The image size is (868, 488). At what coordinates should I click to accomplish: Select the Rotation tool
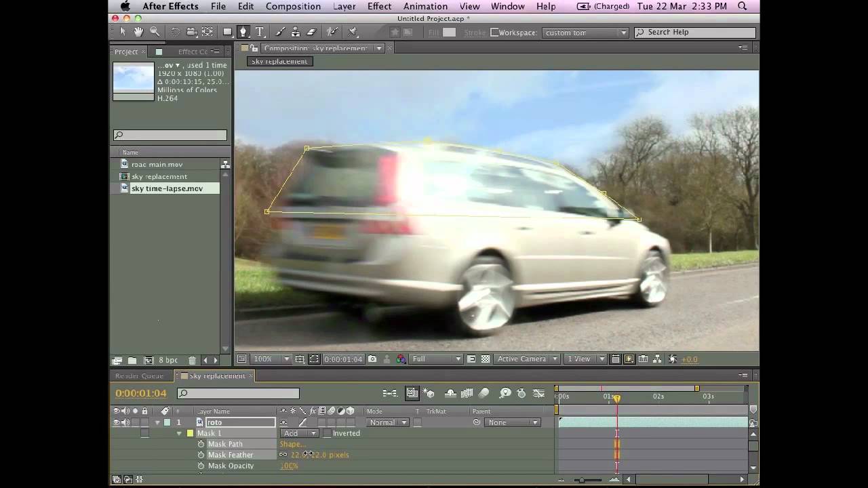coord(176,32)
